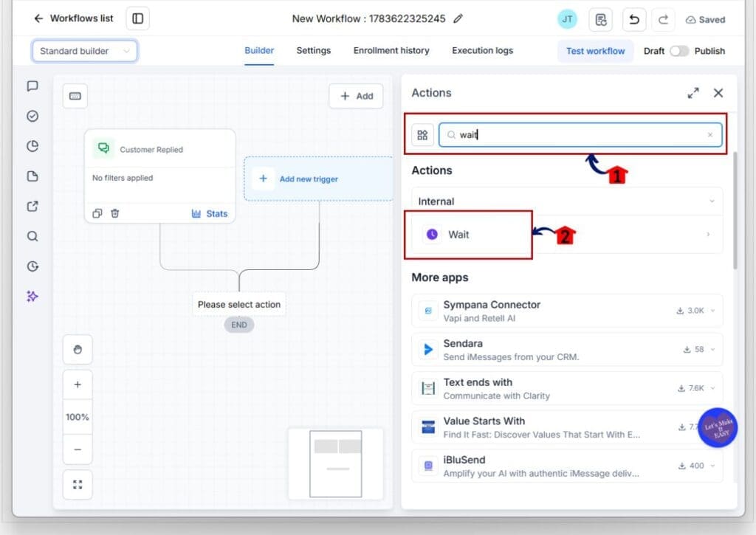Click the keyboard shortcuts icon on canvas
This screenshot has width=756, height=535.
[x=75, y=96]
